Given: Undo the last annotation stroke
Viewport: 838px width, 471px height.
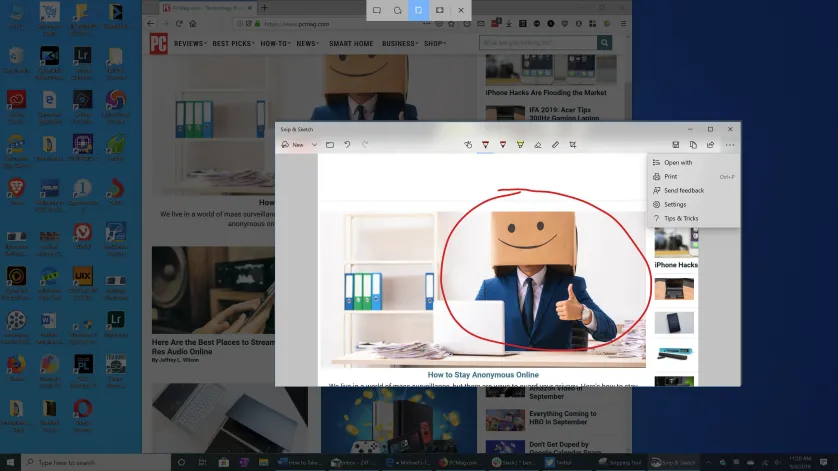Looking at the screenshot, I should pyautogui.click(x=347, y=145).
